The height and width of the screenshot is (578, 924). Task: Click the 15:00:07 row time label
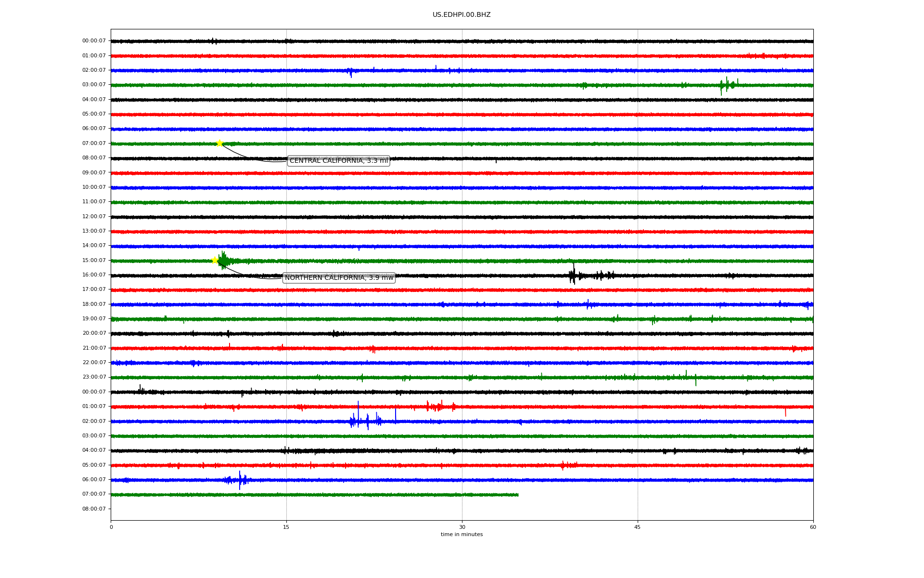coord(94,261)
